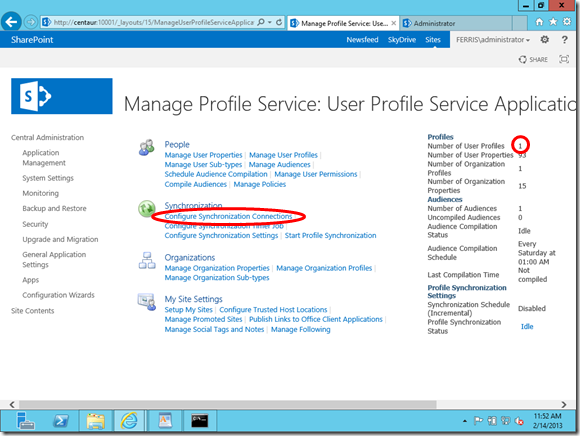Click the SharePoint brand text

[x=32, y=40]
